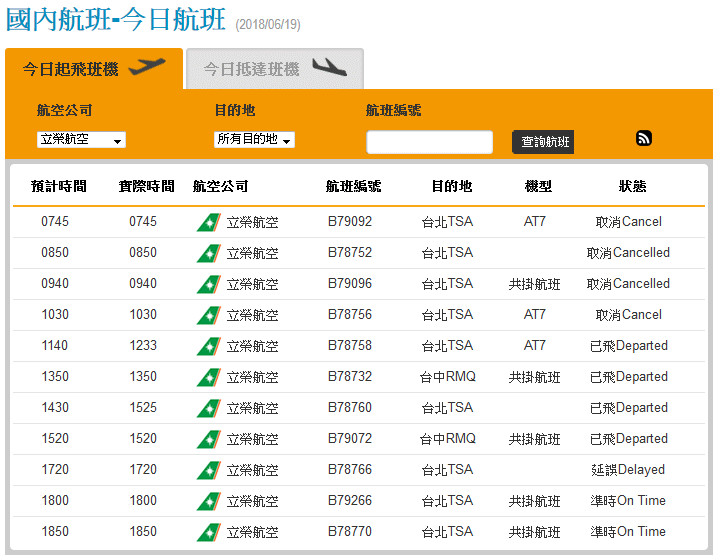Click flight number B79092
713x560 pixels.
pyautogui.click(x=350, y=221)
